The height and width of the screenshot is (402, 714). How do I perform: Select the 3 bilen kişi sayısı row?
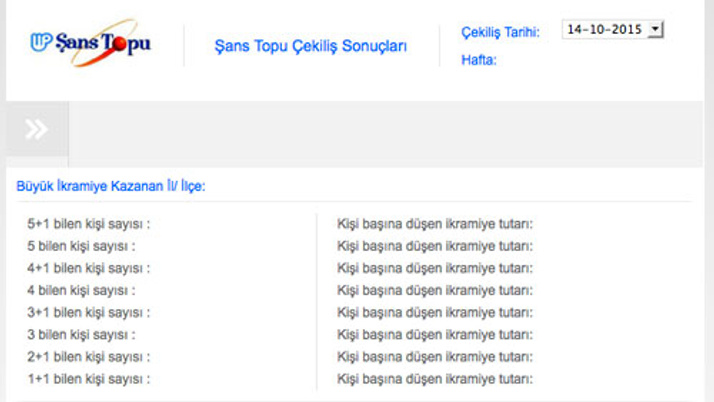click(81, 335)
